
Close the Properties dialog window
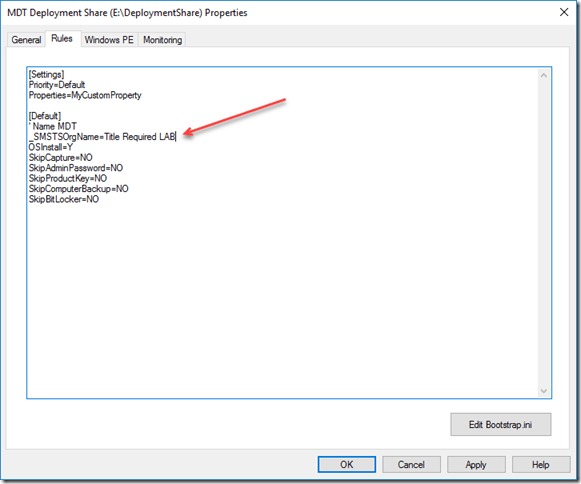(564, 12)
